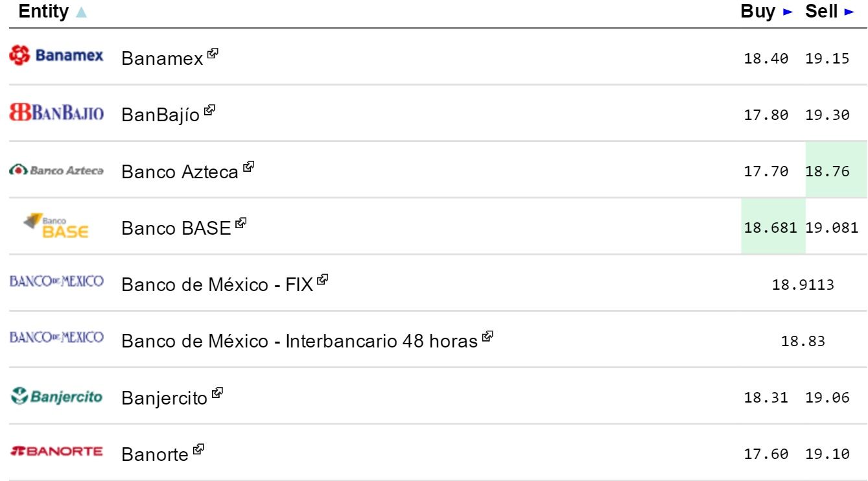The image size is (868, 481).
Task: Sort by Buy column arrow
Action: [788, 12]
